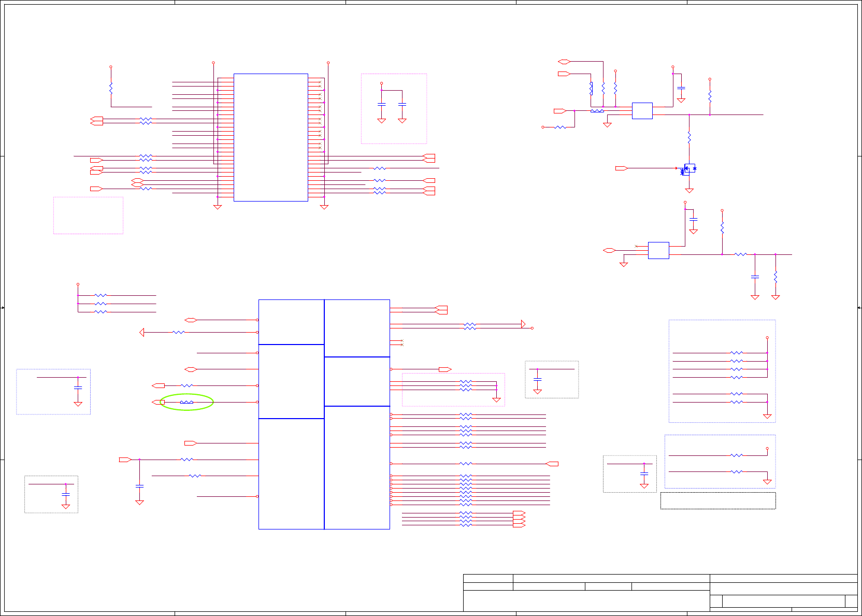Click the right-pointing triangle connector right of the main chip
The image size is (862, 616).
(523, 324)
